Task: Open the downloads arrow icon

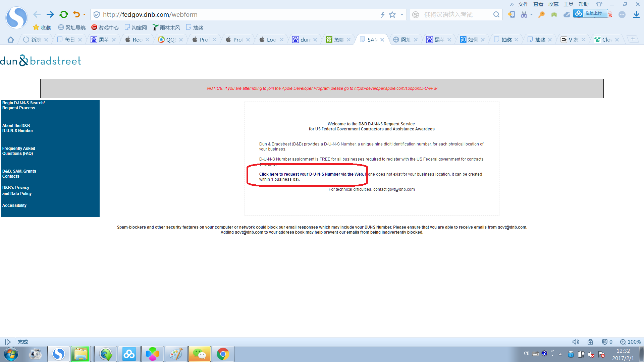Action: [636, 14]
